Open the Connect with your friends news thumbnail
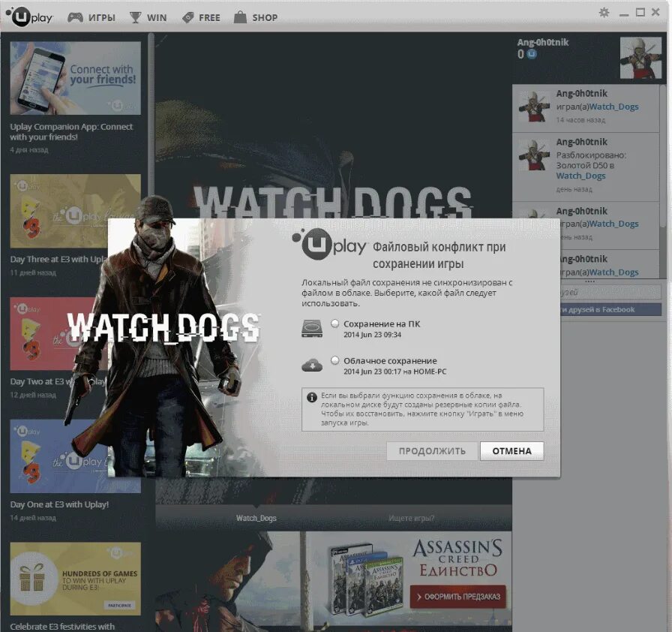 pos(76,78)
